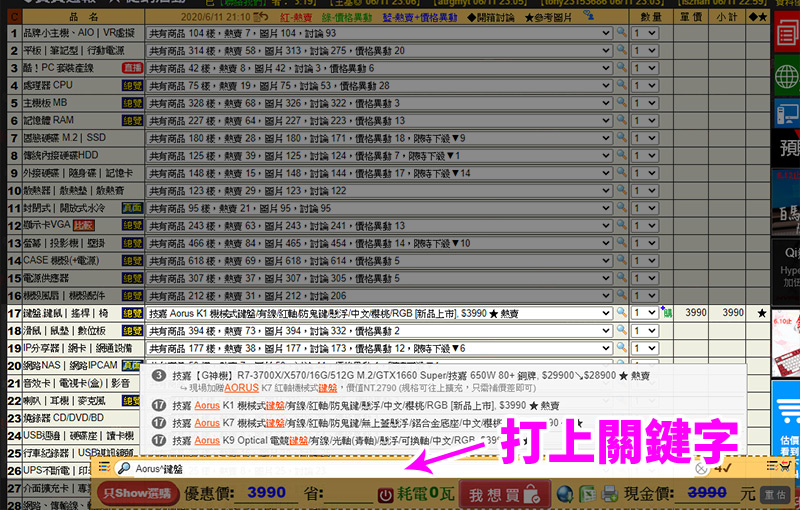Click the green globe icon in the right sidebar
Screen dimensions: 800x510
tap(787, 76)
